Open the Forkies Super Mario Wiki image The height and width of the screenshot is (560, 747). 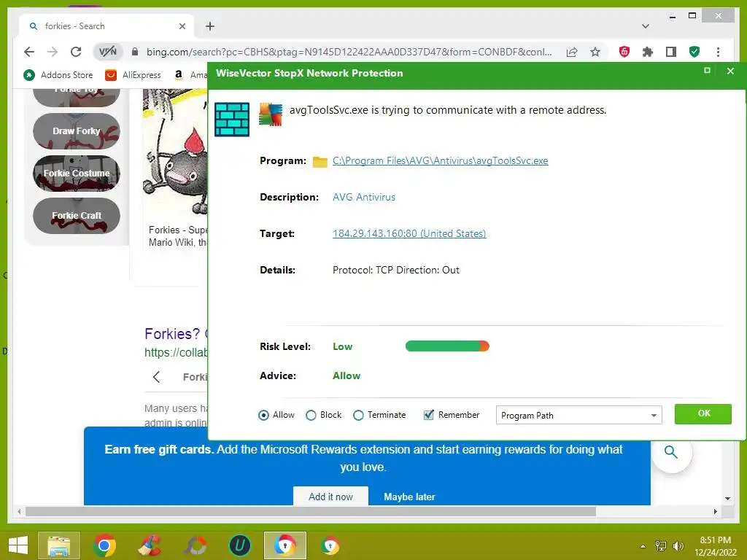(x=175, y=152)
